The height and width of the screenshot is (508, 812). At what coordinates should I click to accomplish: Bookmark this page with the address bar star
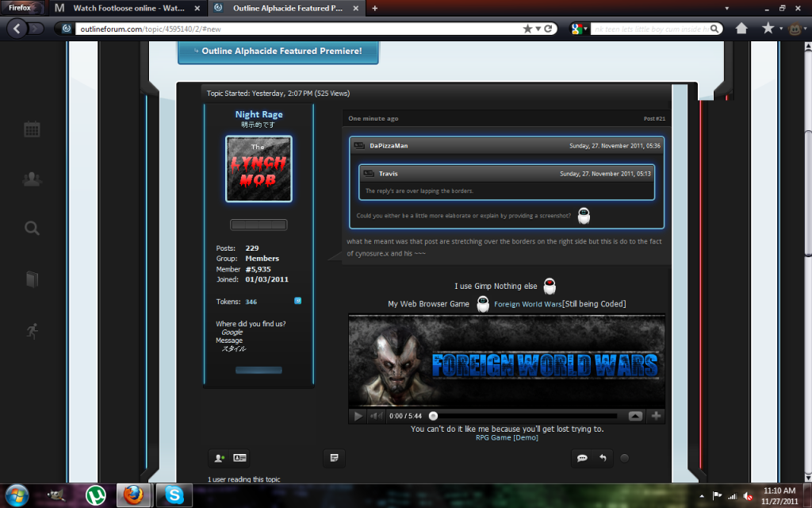click(x=528, y=29)
